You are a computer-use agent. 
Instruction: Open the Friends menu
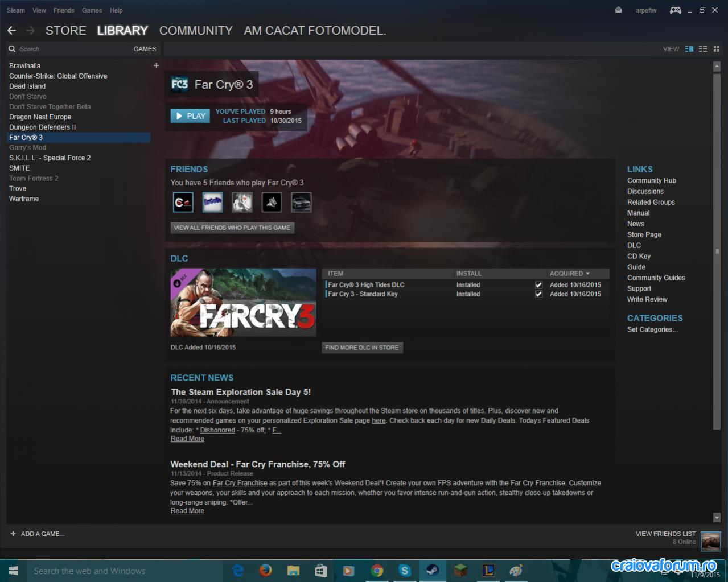coord(64,10)
